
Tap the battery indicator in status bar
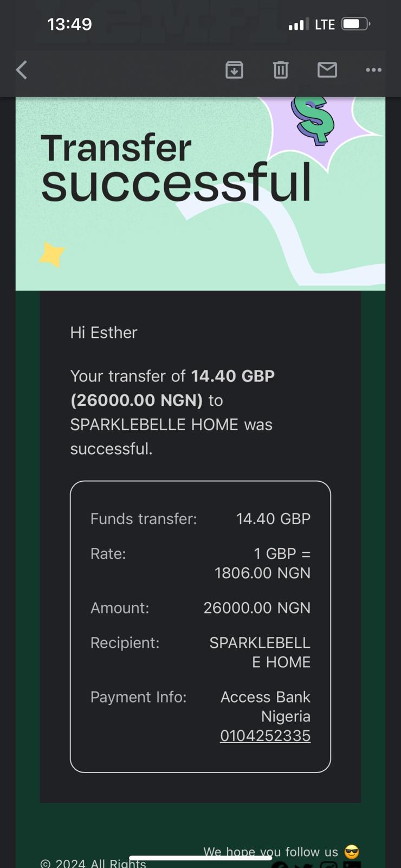click(x=355, y=24)
